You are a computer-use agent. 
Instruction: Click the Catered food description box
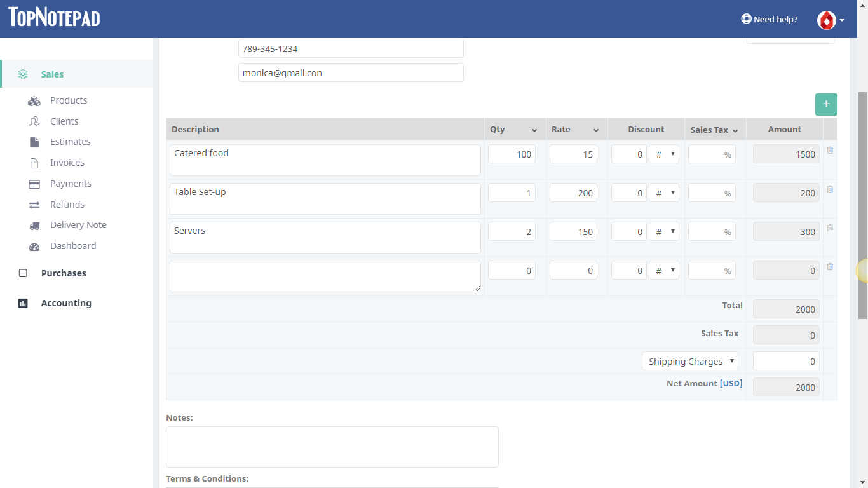pos(325,160)
